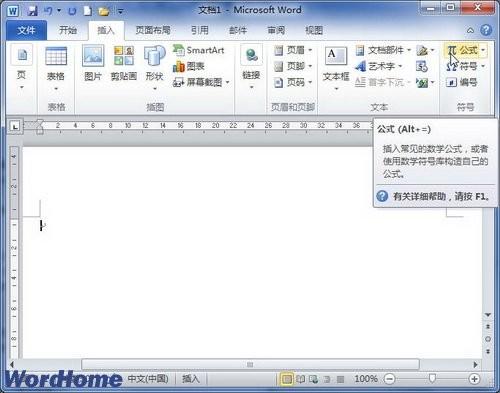Open the 屏幕截图 dropdown

coord(201,82)
